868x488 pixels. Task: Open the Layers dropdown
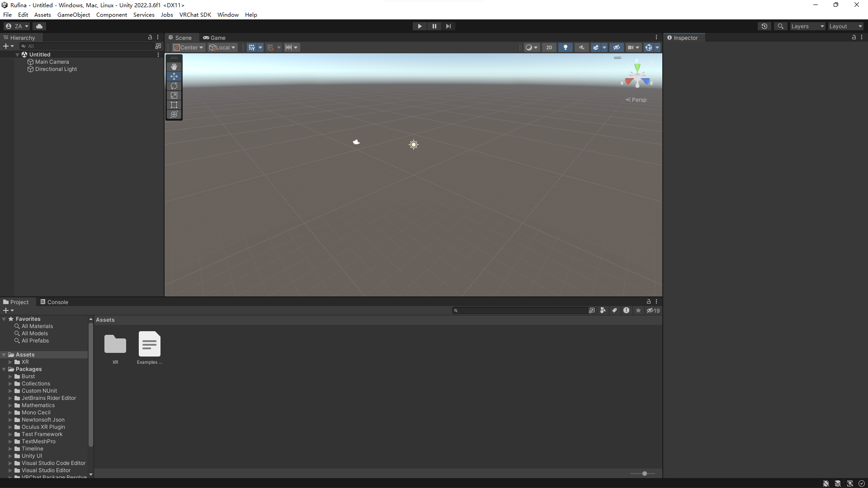tap(807, 26)
